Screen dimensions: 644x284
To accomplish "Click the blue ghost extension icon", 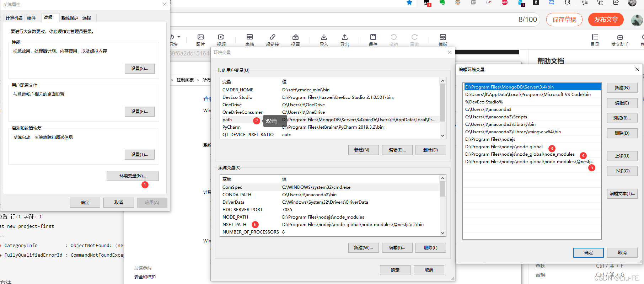I will 521,3.
